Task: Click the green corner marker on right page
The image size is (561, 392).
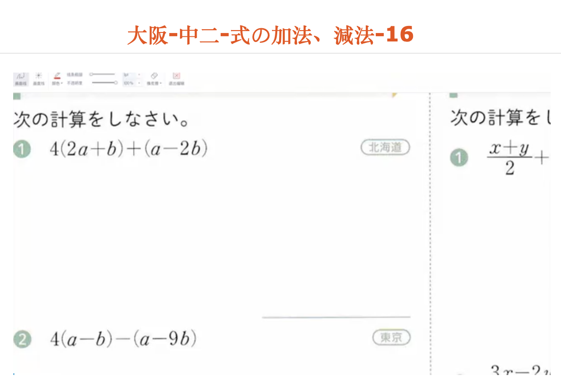Action: [454, 95]
